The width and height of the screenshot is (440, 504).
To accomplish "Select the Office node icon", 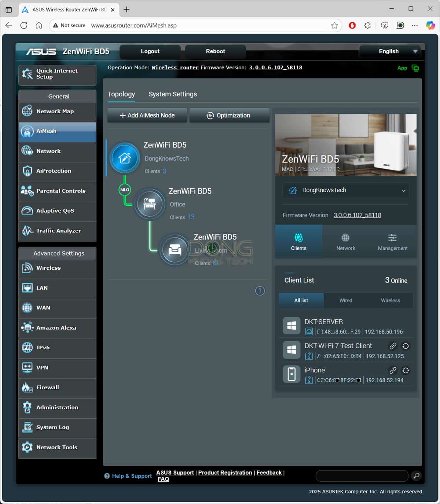I will [x=150, y=204].
